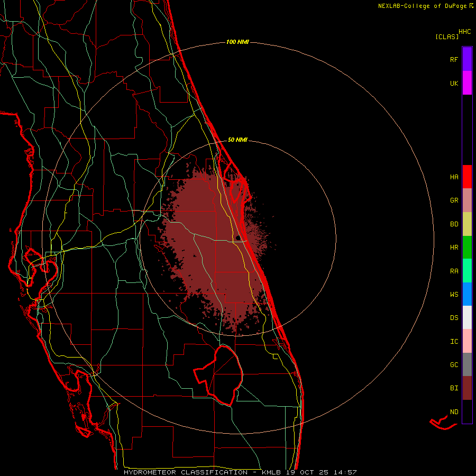Click the RF purple legend swatch
Image resolution: width=476 pixels, height=476 pixels.
(x=467, y=59)
